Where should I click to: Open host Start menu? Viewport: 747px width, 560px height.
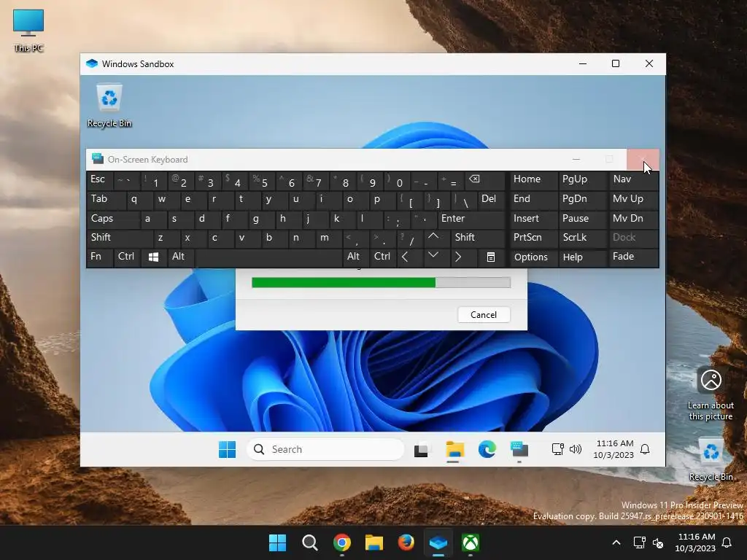[277, 542]
